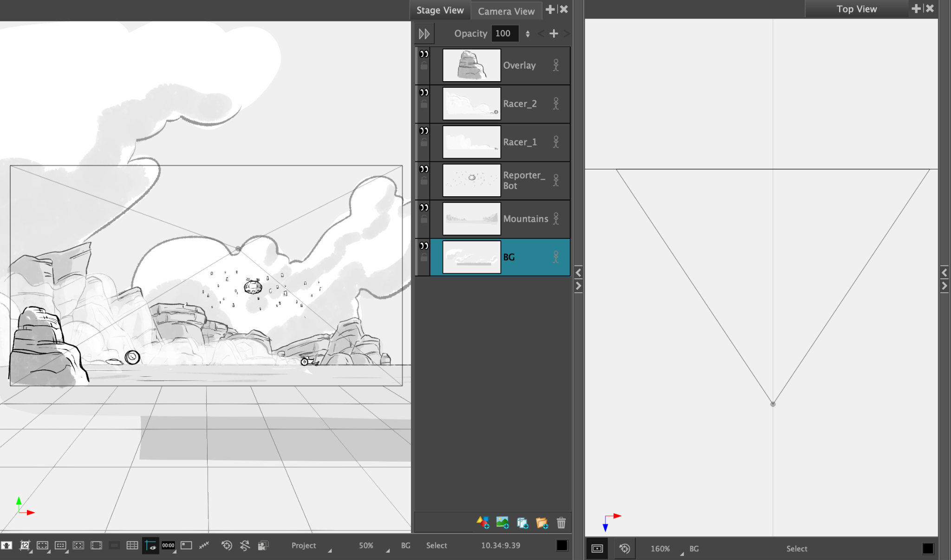
Task: Click the Reset View icon in Top View
Action: [x=625, y=548]
